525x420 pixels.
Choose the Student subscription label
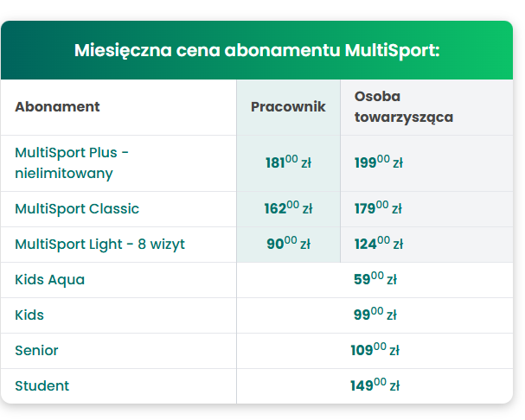pos(42,386)
